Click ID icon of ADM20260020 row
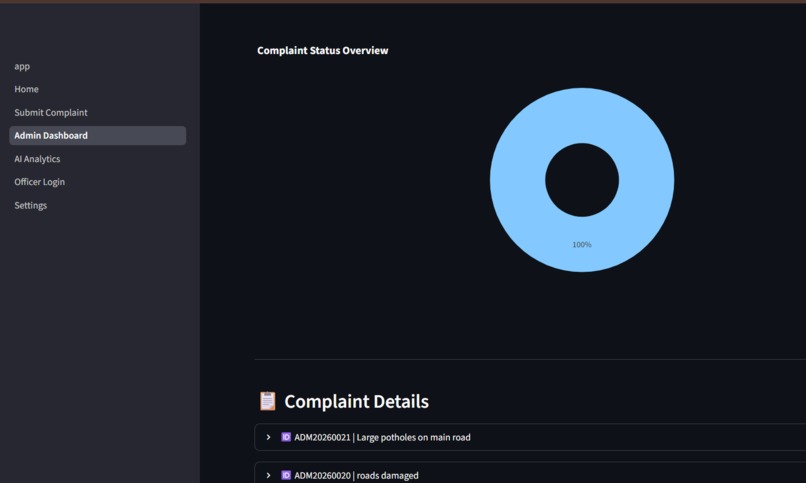The height and width of the screenshot is (483, 806). [x=286, y=475]
